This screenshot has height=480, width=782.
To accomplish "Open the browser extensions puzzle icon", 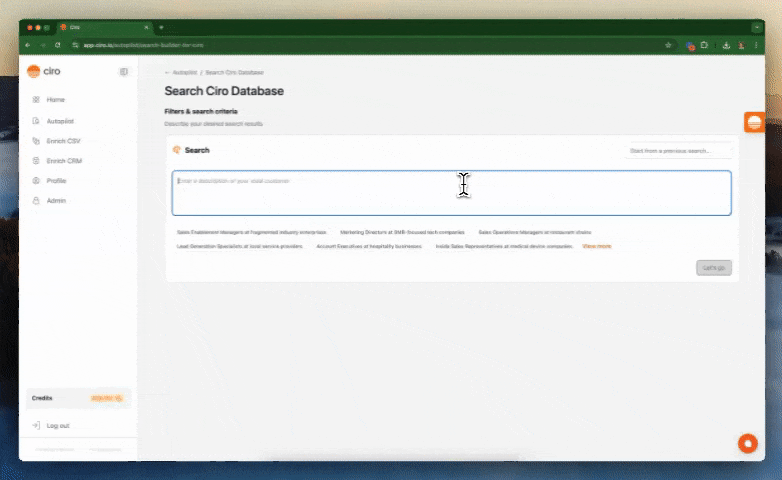I will (704, 45).
